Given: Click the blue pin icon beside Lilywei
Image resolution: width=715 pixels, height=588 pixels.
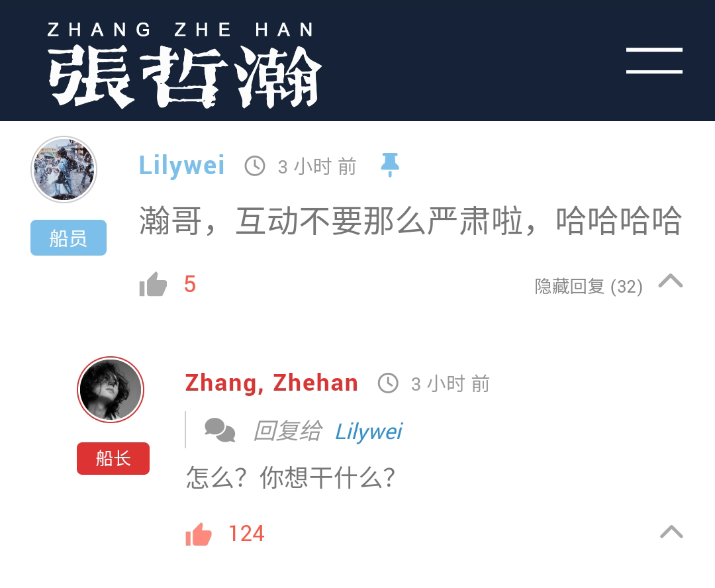Looking at the screenshot, I should click(x=390, y=165).
